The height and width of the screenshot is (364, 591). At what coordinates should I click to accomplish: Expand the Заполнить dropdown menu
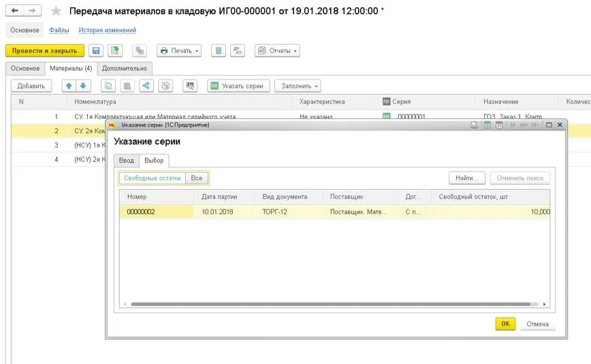pos(298,86)
